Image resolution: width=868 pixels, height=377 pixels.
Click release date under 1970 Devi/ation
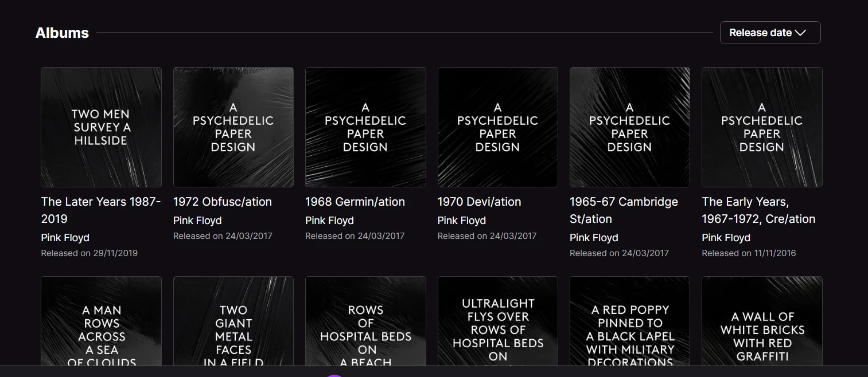(x=487, y=236)
